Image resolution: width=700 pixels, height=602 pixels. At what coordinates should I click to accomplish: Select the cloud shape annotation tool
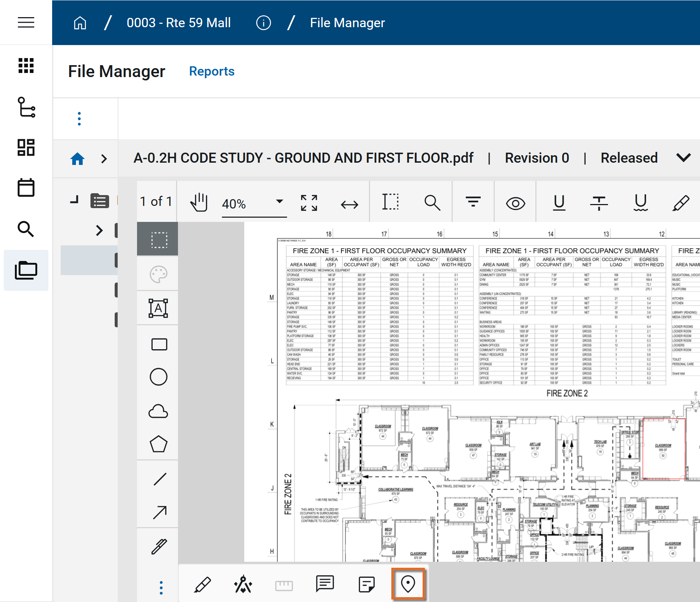(158, 411)
